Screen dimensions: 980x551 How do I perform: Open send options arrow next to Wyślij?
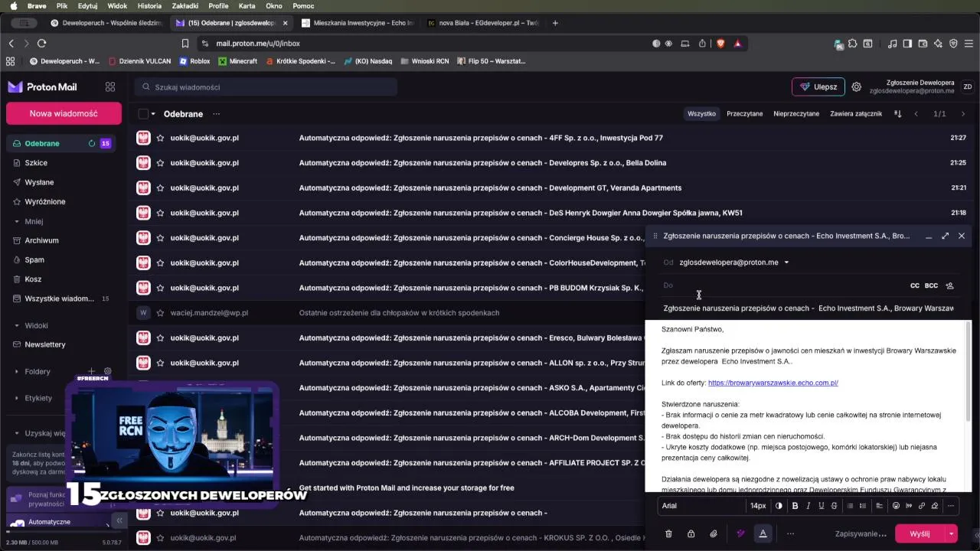[x=952, y=534]
